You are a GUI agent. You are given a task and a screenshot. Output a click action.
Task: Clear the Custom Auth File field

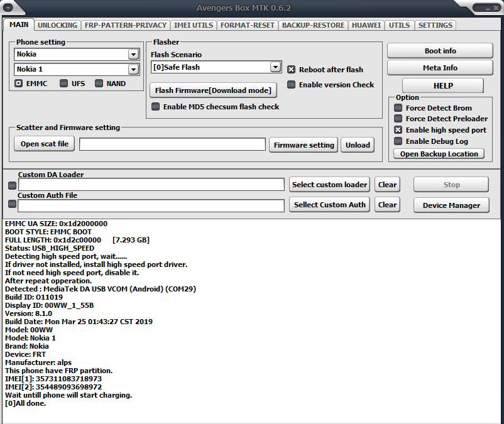(x=387, y=205)
